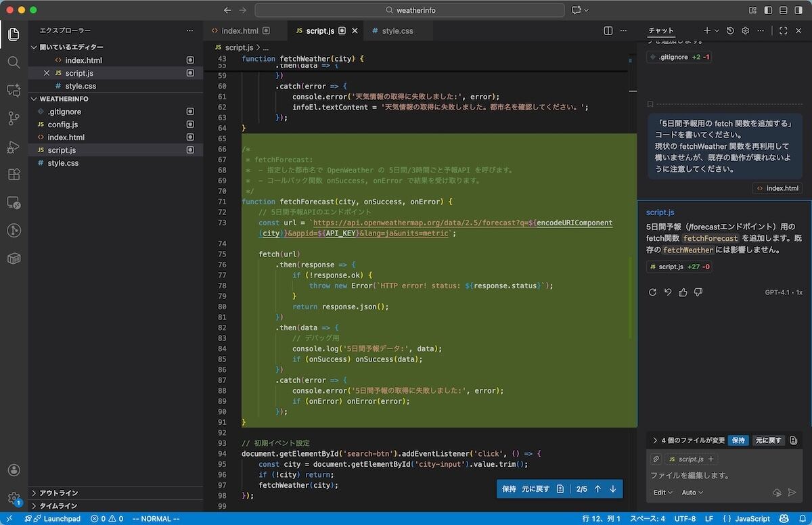This screenshot has height=525, width=812.
Task: Expand the タイムライン section
Action: [x=35, y=505]
